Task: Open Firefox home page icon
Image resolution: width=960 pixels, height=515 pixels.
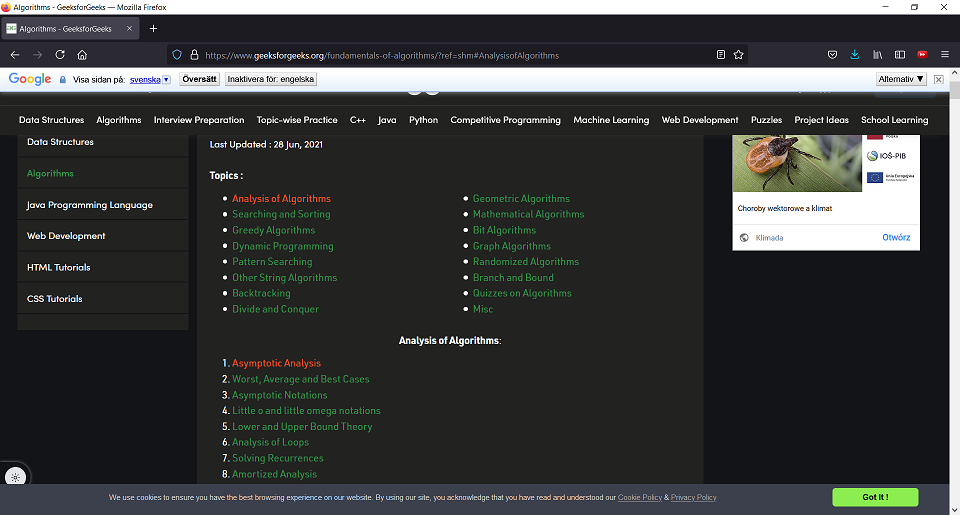Action: (x=82, y=55)
